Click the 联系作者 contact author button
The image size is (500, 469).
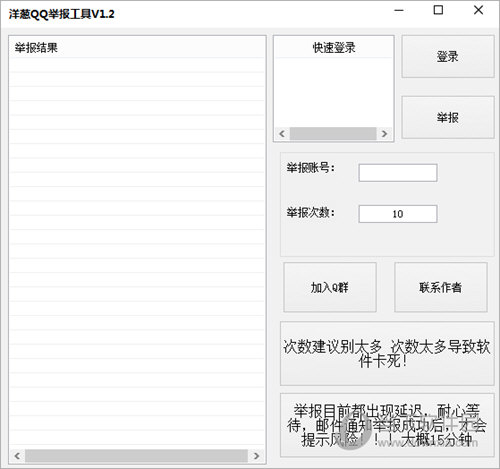pos(441,287)
